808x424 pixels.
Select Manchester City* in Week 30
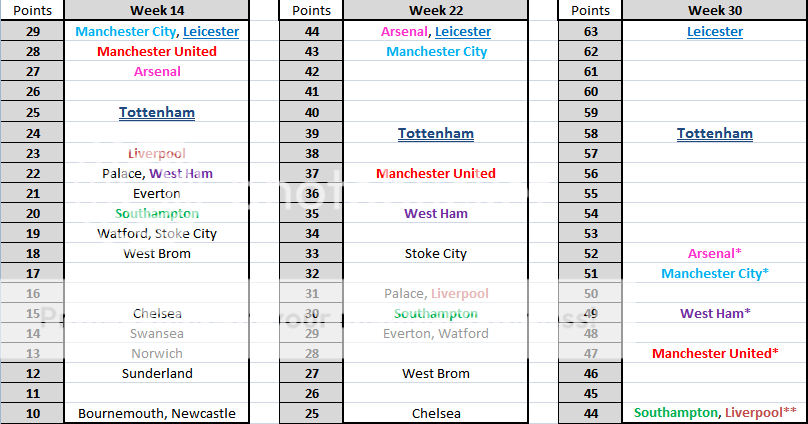coord(714,273)
